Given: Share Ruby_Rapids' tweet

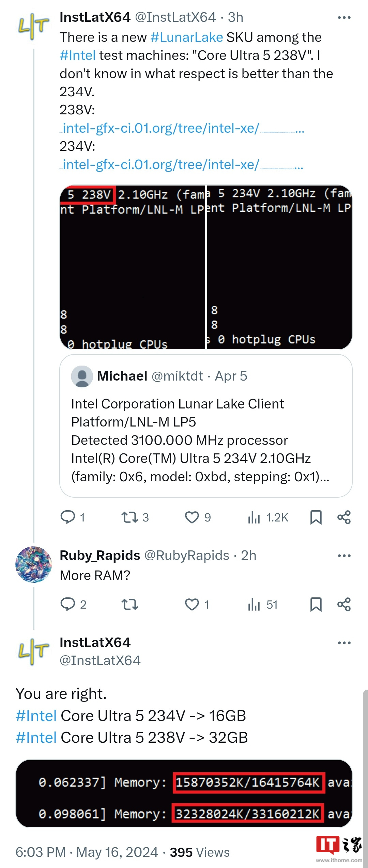Looking at the screenshot, I should coord(344,604).
